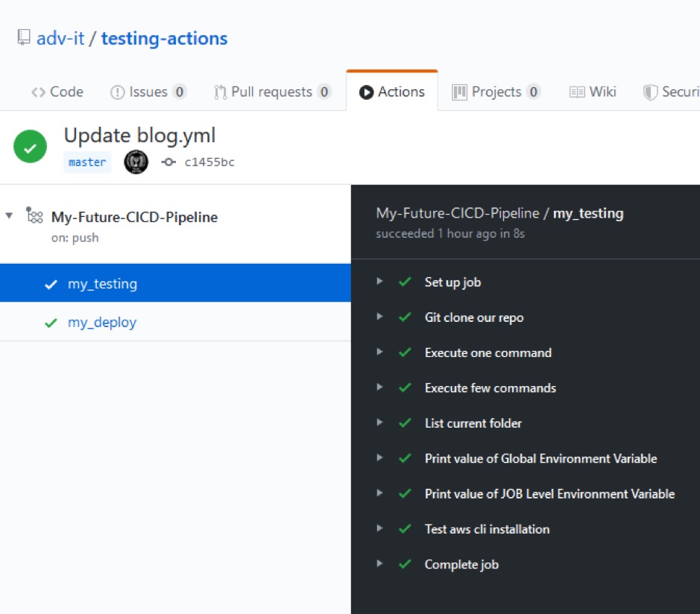This screenshot has width=700, height=614.
Task: Click the workflow graph icon near My-Future-CICD-Pipeline
Action: [34, 215]
